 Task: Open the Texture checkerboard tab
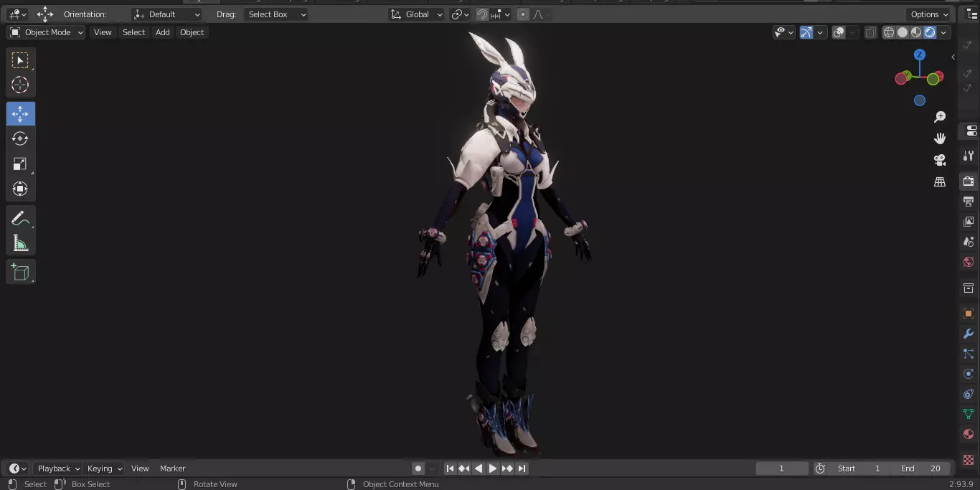(x=969, y=459)
